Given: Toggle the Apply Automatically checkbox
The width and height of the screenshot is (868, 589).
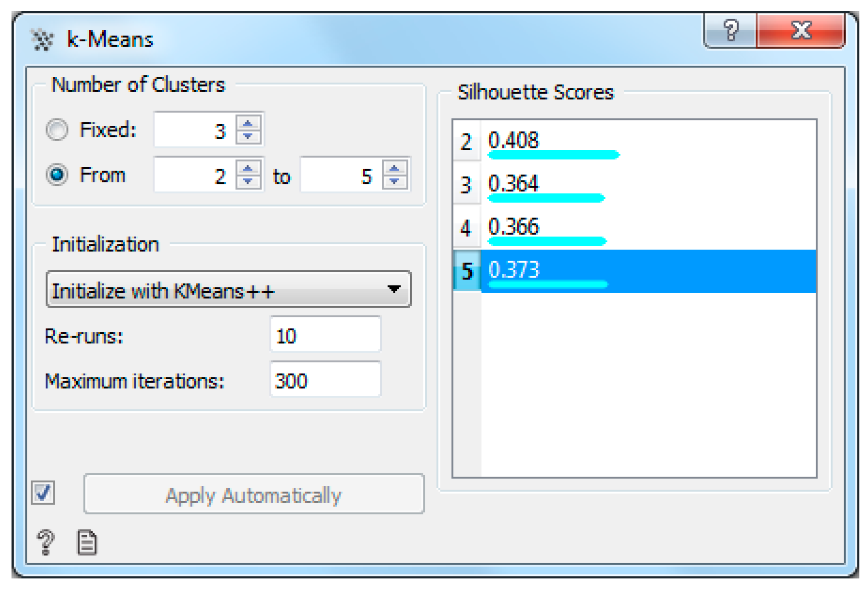Looking at the screenshot, I should (x=43, y=493).
